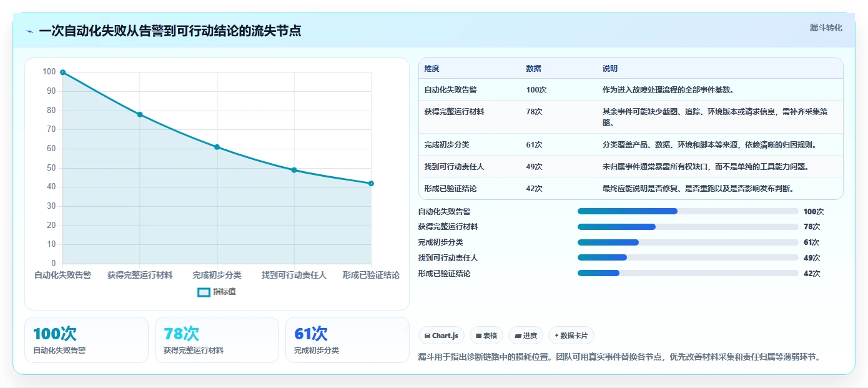Click the 形成已验证结论 progress bar
868x388 pixels.
[688, 273]
